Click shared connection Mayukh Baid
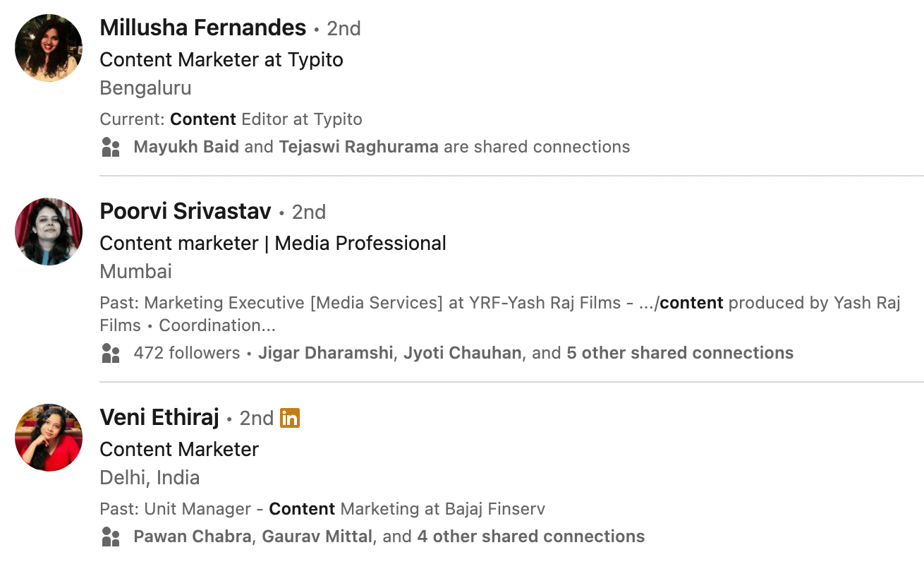Screen dimensions: 924x569 click(186, 147)
